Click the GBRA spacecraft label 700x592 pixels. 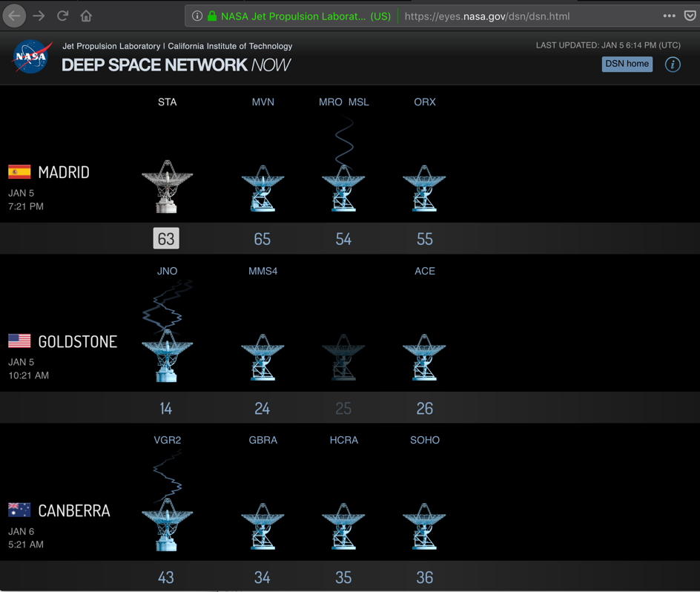tap(262, 440)
